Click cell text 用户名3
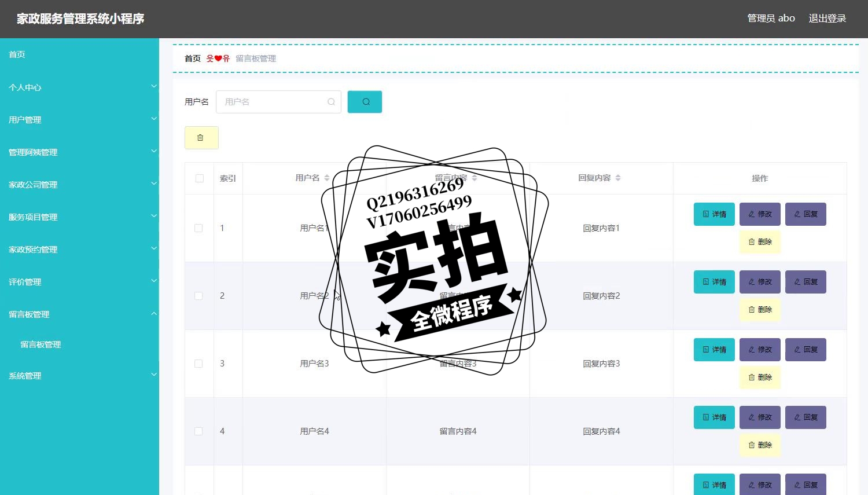Screen dimensions: 868x495 pos(314,364)
